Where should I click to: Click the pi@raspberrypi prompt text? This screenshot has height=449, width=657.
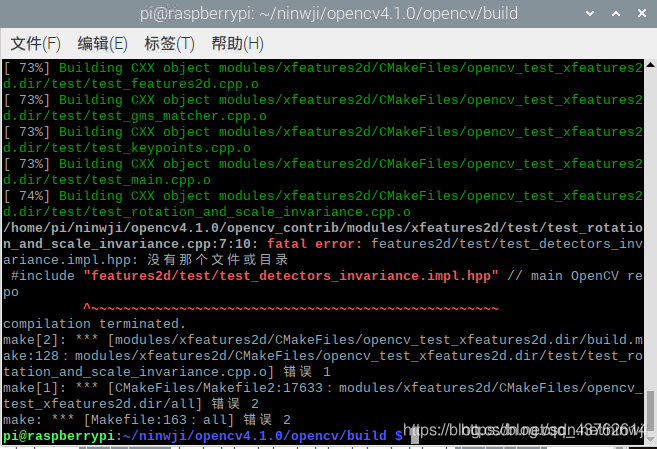pos(59,436)
